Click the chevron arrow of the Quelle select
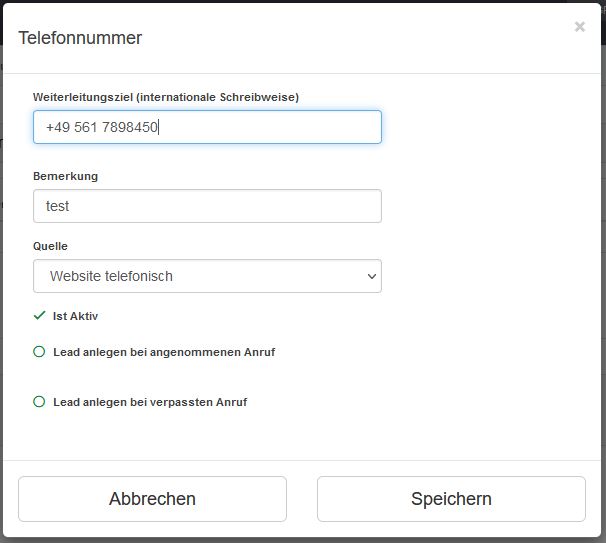The image size is (606, 543). point(371,276)
